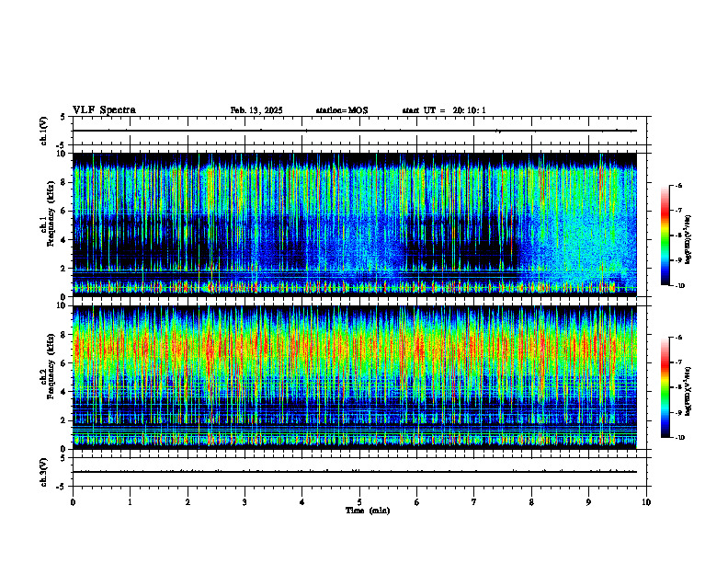Click the ch.1 spectrogram panel

point(355,224)
